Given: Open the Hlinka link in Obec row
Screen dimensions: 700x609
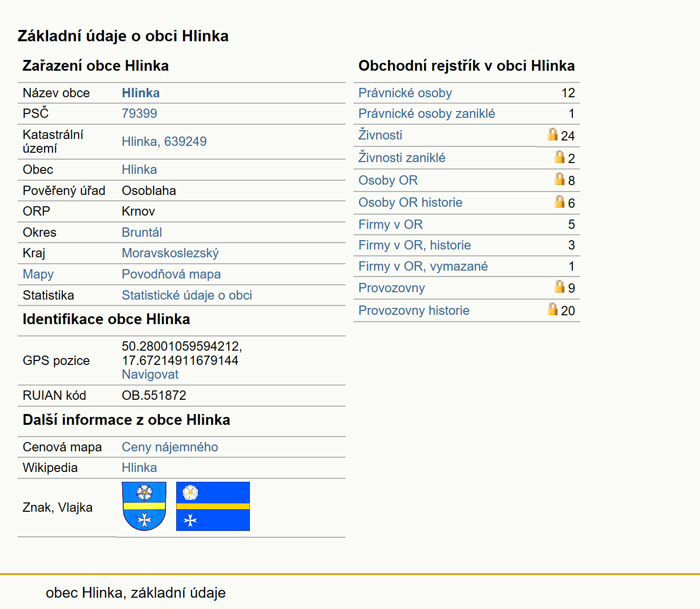Looking at the screenshot, I should click(139, 169).
